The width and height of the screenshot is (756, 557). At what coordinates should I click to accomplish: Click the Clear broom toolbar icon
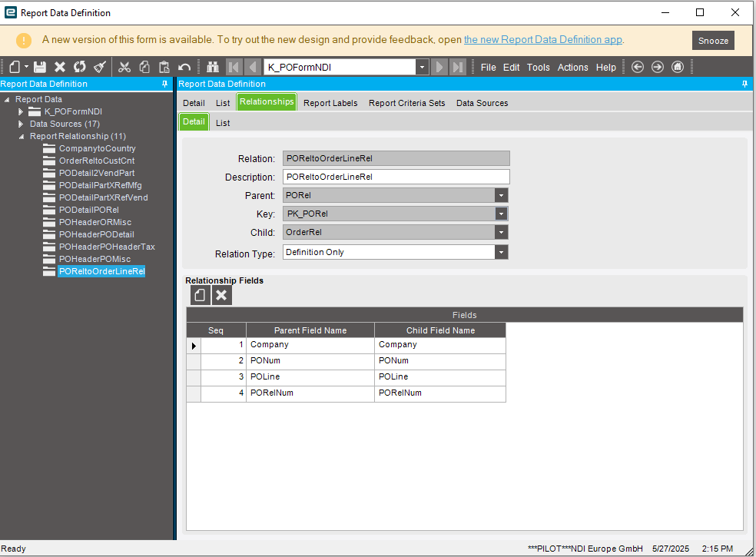point(100,67)
